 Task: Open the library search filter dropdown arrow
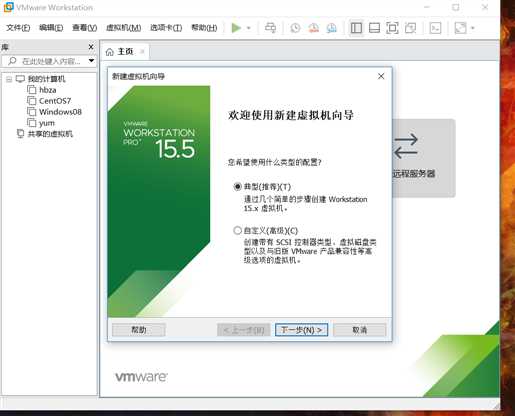coord(91,61)
